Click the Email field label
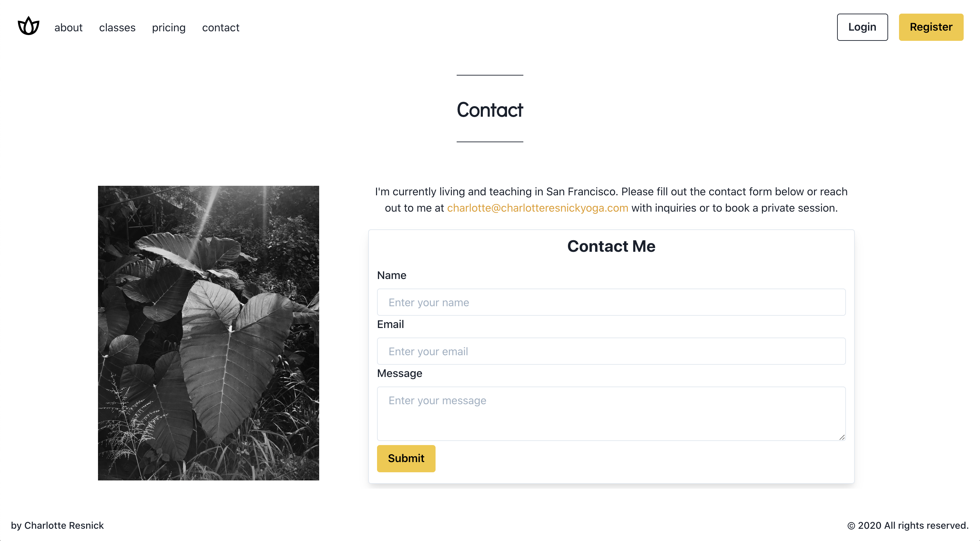 [390, 324]
